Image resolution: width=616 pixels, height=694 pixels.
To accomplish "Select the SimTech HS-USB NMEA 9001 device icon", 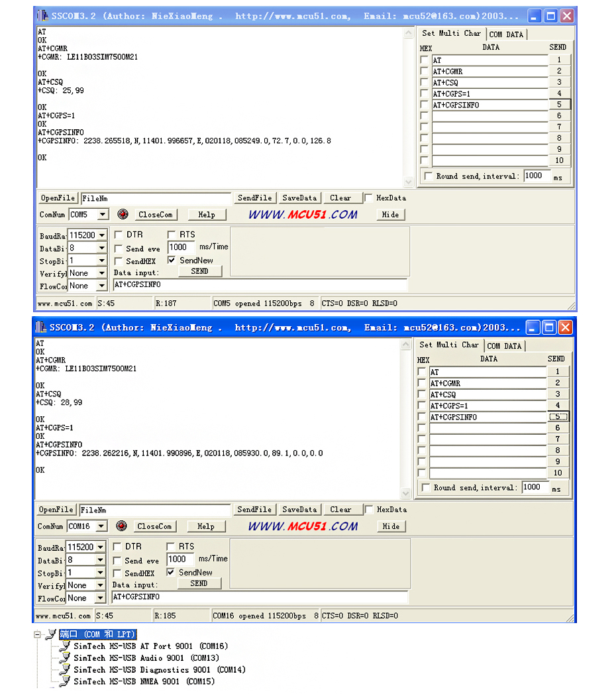I will pyautogui.click(x=65, y=681).
